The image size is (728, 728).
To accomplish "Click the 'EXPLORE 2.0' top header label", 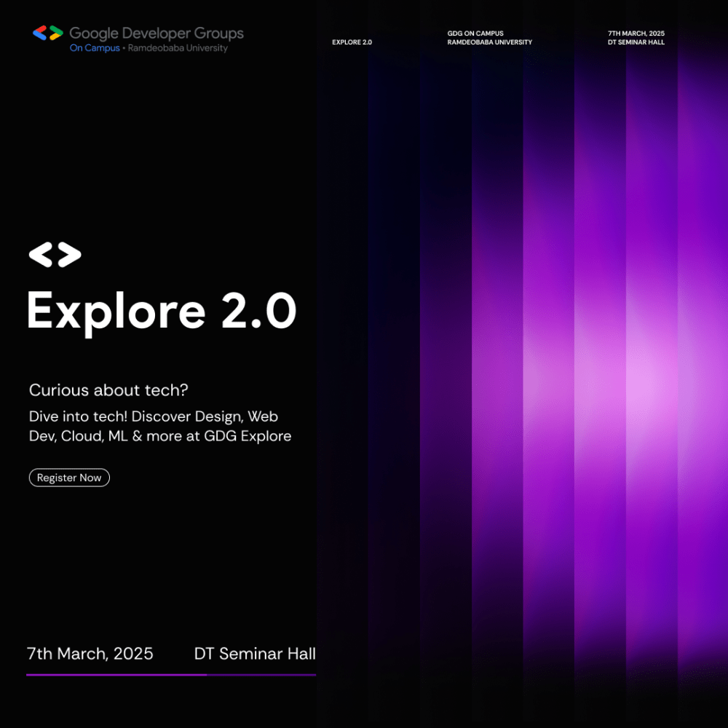I will tap(352, 42).
